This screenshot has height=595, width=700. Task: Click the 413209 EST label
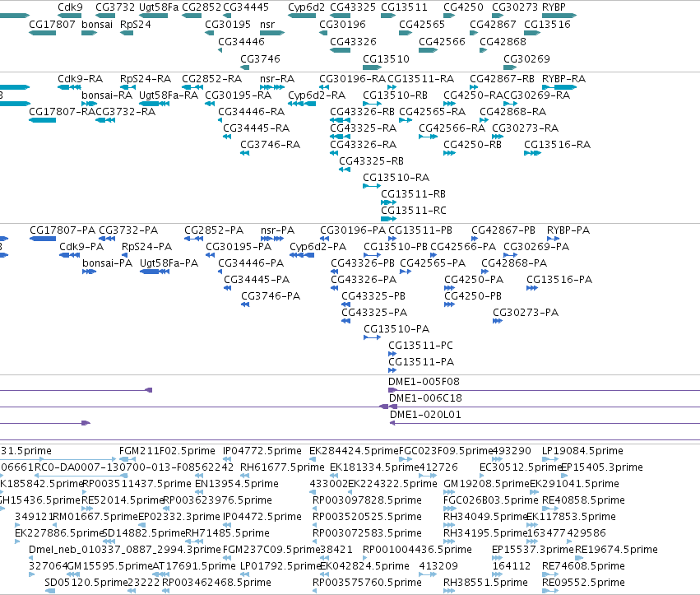tap(438, 566)
